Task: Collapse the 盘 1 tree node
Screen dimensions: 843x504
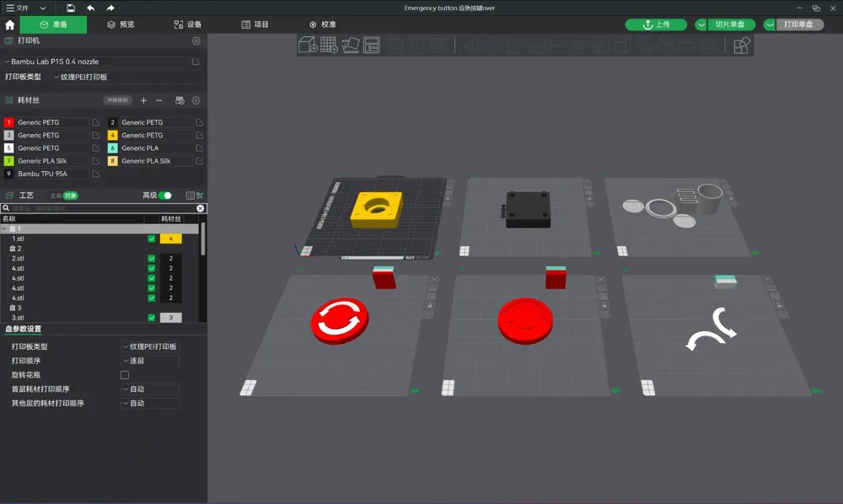Action: 4,228
